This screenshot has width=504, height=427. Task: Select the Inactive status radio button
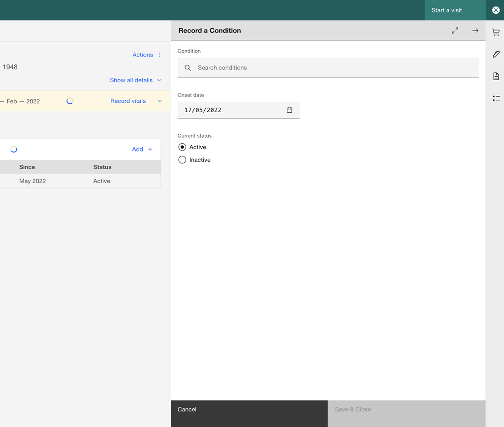[x=182, y=159]
